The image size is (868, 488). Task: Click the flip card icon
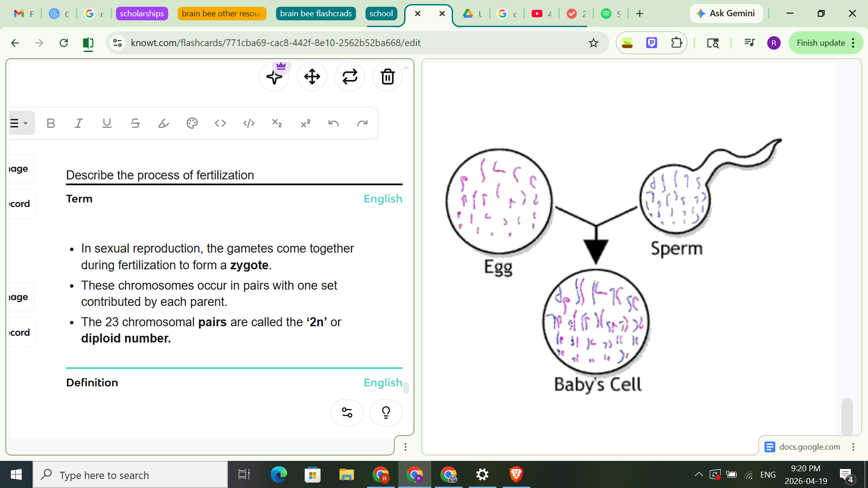(349, 77)
